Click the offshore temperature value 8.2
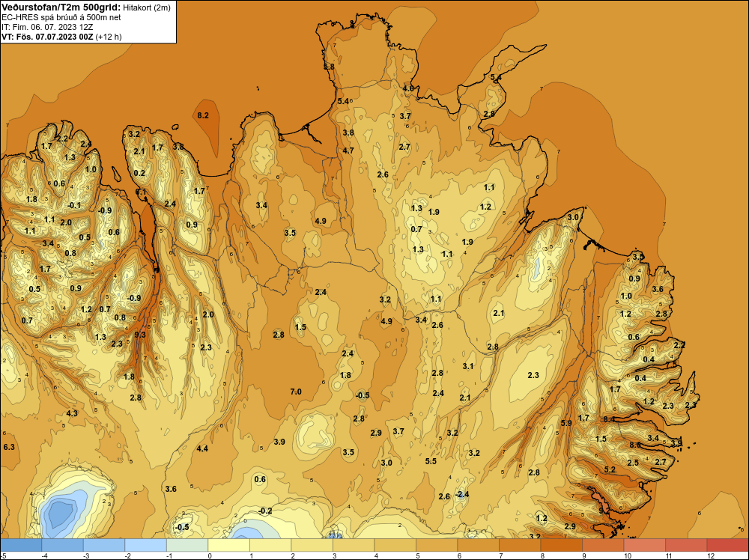Viewport: 749px width, 560px height. pyautogui.click(x=203, y=115)
